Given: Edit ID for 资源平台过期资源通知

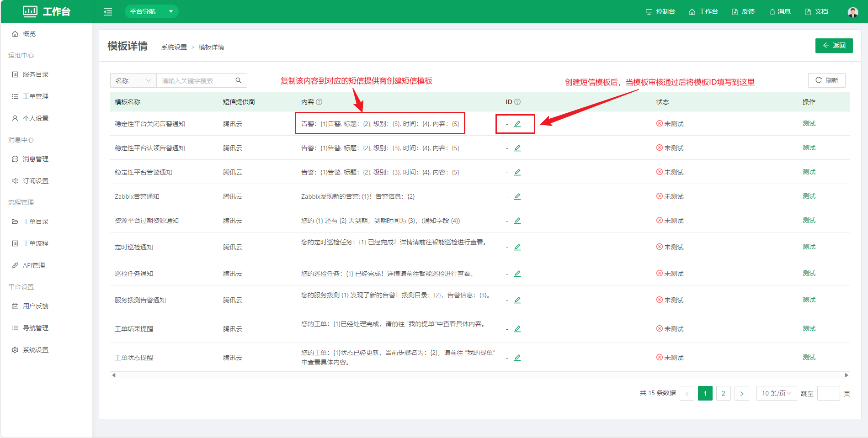Looking at the screenshot, I should click(517, 221).
